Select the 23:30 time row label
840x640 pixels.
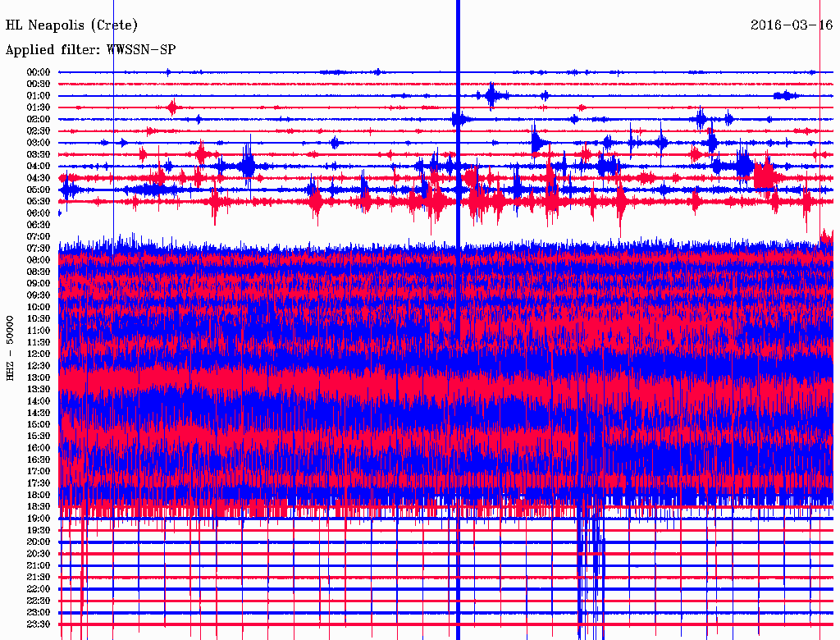pyautogui.click(x=39, y=624)
